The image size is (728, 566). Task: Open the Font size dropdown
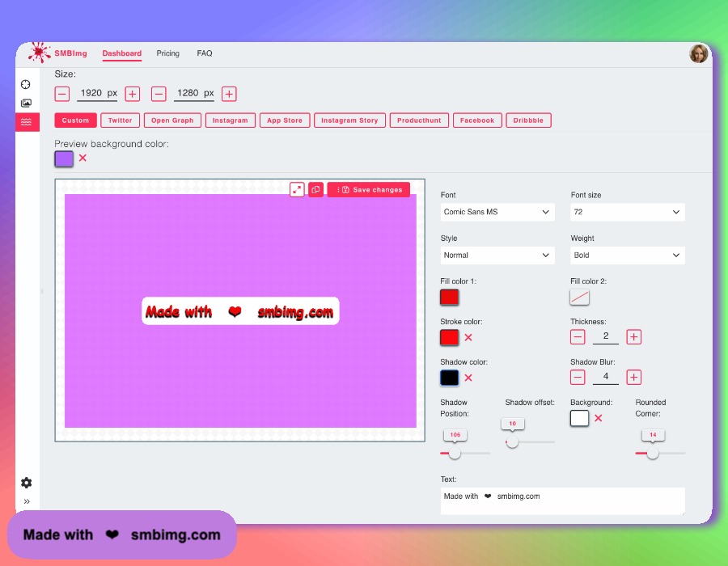(627, 212)
